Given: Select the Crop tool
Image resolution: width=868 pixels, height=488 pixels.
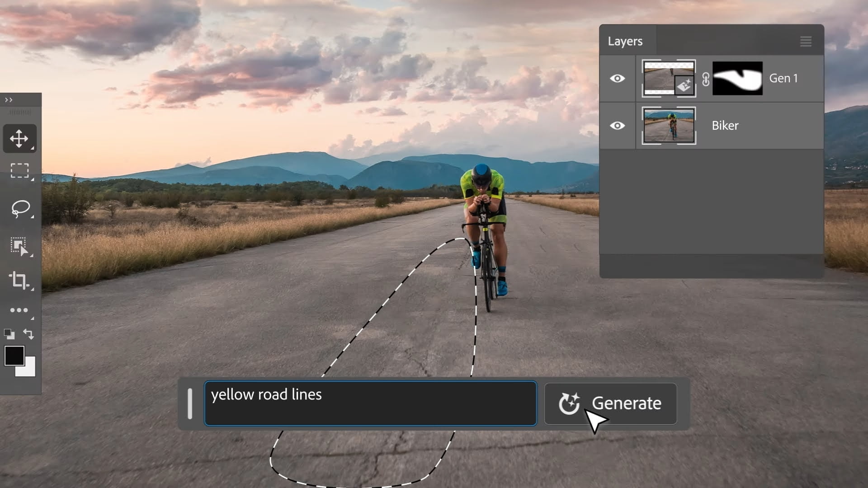Looking at the screenshot, I should click(19, 280).
